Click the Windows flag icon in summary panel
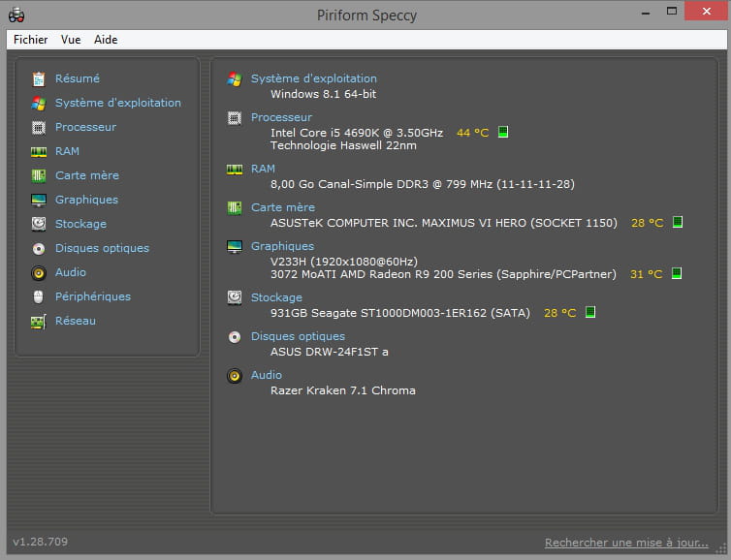The image size is (731, 560). point(235,78)
